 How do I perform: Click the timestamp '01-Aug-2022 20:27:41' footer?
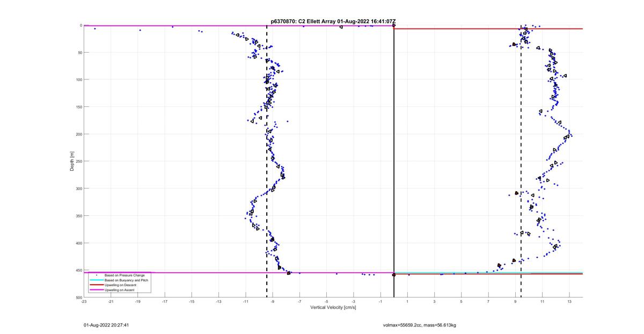point(106,325)
